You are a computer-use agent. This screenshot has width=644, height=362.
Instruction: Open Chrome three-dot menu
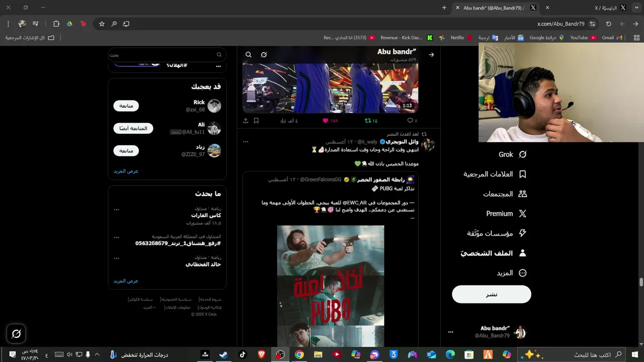click(x=8, y=24)
